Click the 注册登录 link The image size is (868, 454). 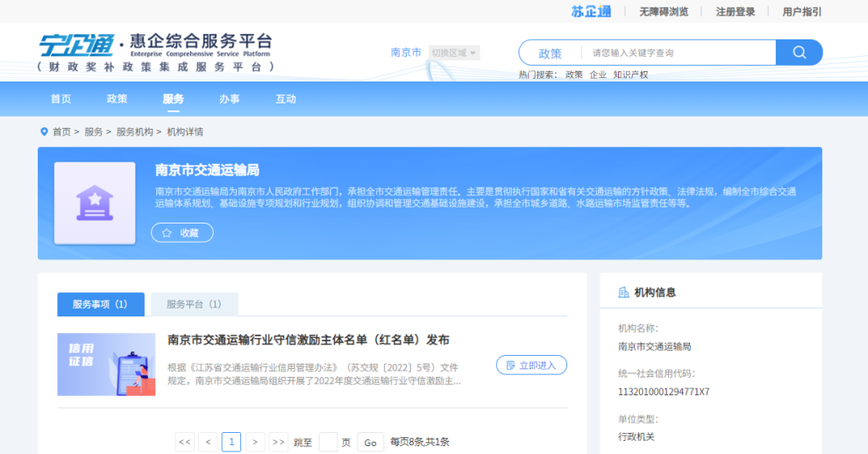click(735, 11)
